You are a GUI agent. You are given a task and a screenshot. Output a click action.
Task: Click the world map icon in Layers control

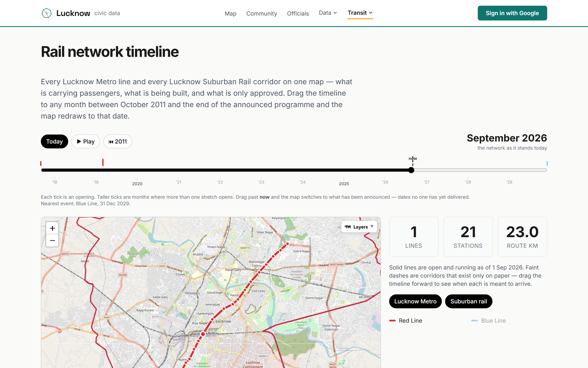pos(348,227)
